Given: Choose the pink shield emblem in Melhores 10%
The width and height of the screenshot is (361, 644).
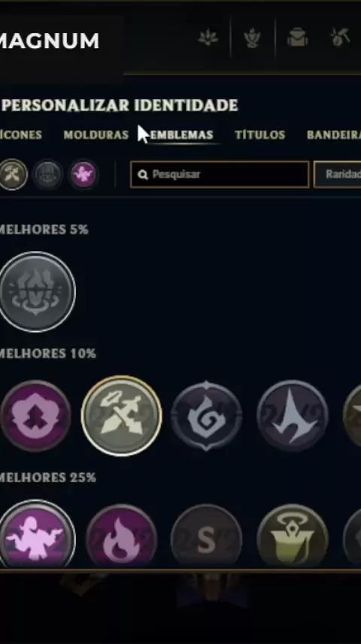Looking at the screenshot, I should (x=35, y=415).
